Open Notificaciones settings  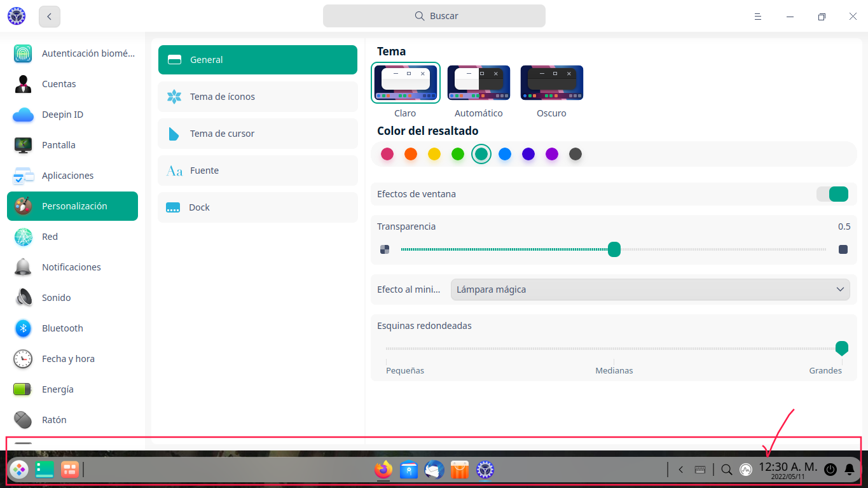click(x=72, y=267)
